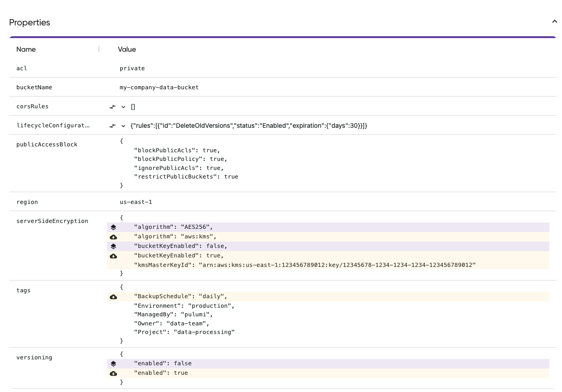Viewport: 562px width, 392px height.
Task: Click the layers icon on the AES256 algorithm line
Action: point(113,227)
